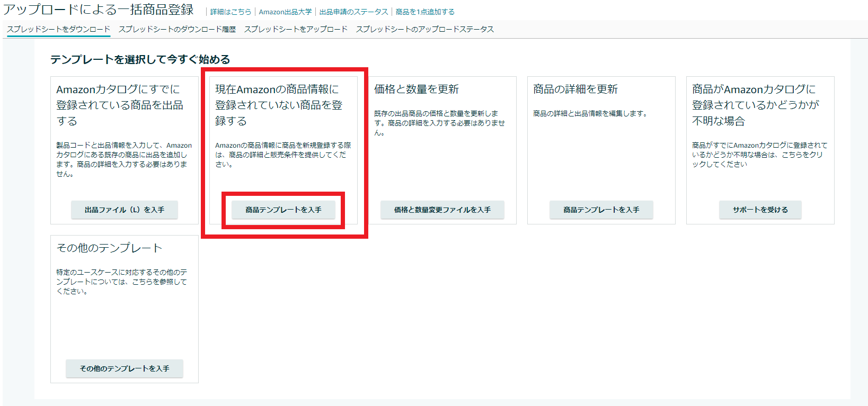Click the アップロードによる一括商品登録 page title
The height and width of the screenshot is (406, 868).
[99, 10]
